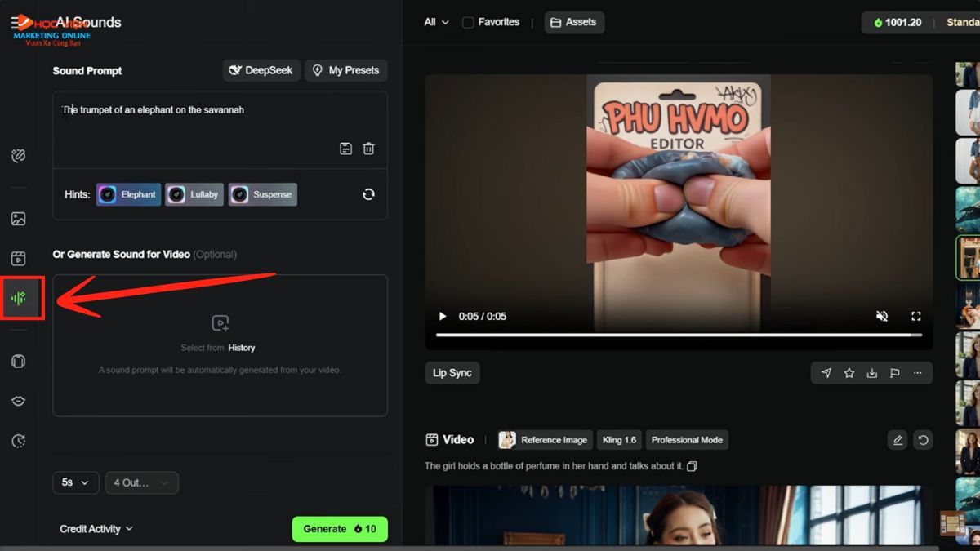Share the video with paper-plane icon

coord(826,373)
